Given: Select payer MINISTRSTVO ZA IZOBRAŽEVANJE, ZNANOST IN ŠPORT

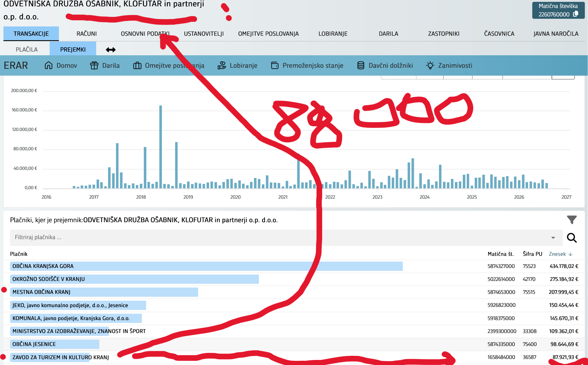Looking at the screenshot, I should [x=79, y=331].
